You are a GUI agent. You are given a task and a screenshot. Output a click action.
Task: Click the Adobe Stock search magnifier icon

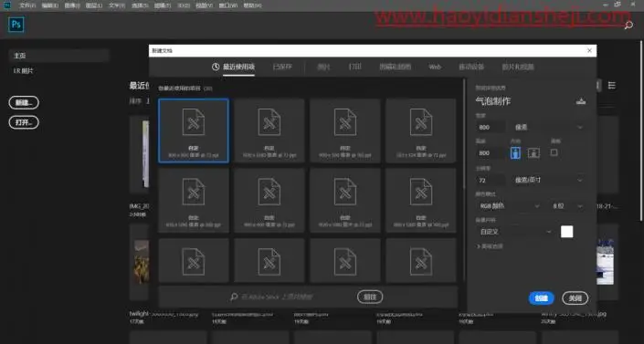[234, 297]
